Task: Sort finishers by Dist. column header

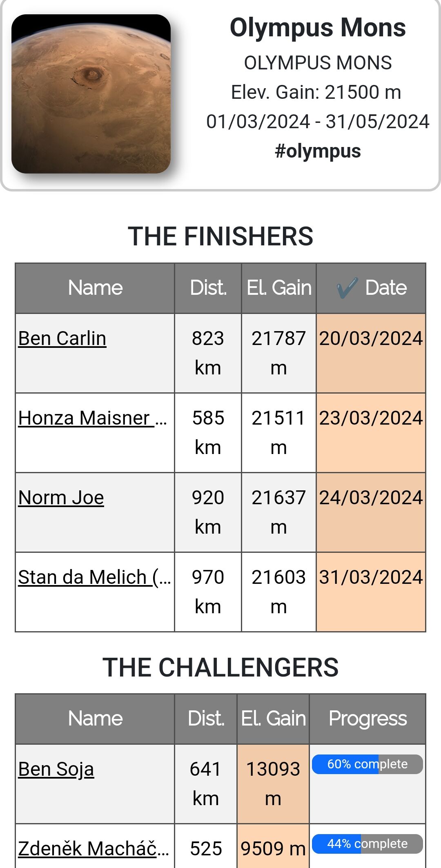Action: click(208, 288)
